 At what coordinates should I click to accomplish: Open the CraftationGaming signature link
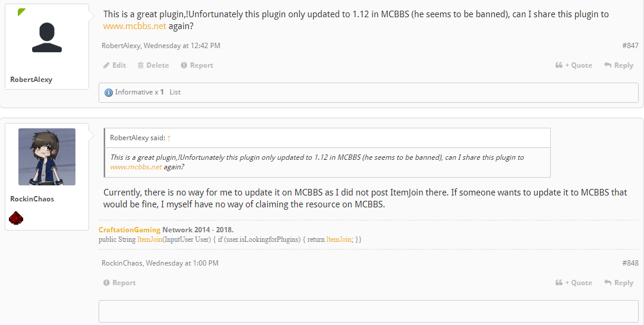point(130,230)
